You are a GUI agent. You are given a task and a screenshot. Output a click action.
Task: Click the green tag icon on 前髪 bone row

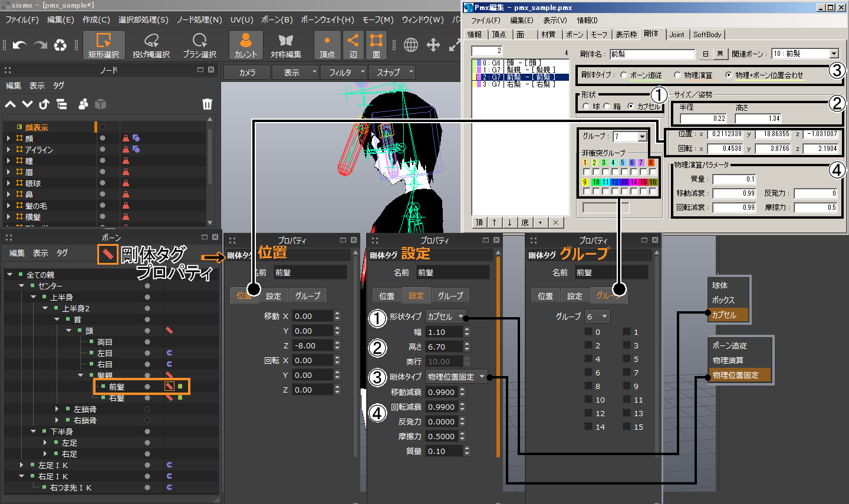coord(180,387)
